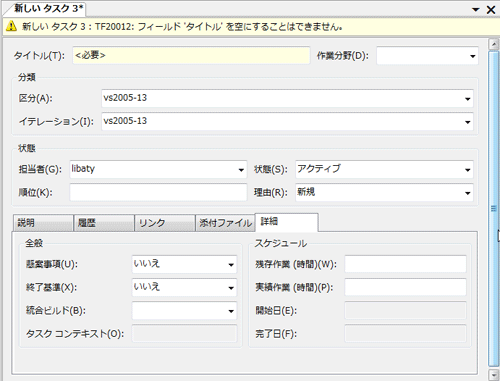
Task: Click the vertical scrollbar thumb
Action: point(493,209)
